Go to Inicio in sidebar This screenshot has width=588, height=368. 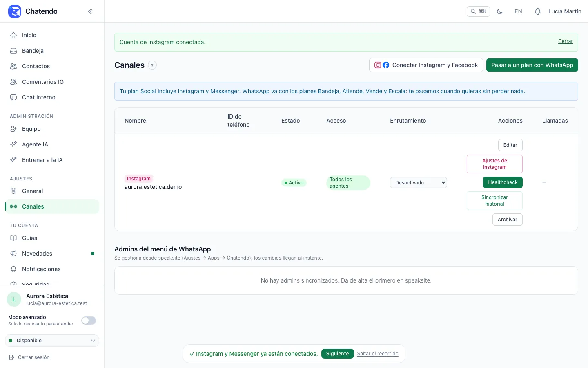coord(52,35)
